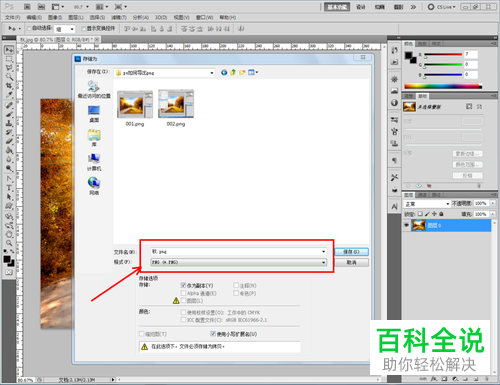Open the layer blend mode 正常 dropdown

tap(427, 204)
